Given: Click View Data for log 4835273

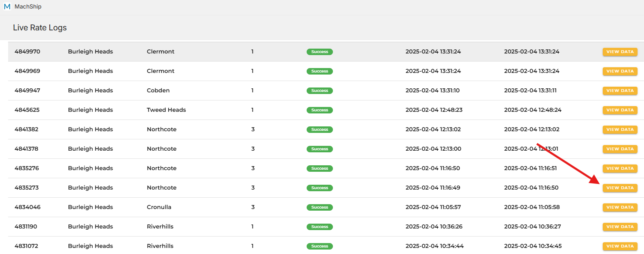Looking at the screenshot, I should [620, 188].
